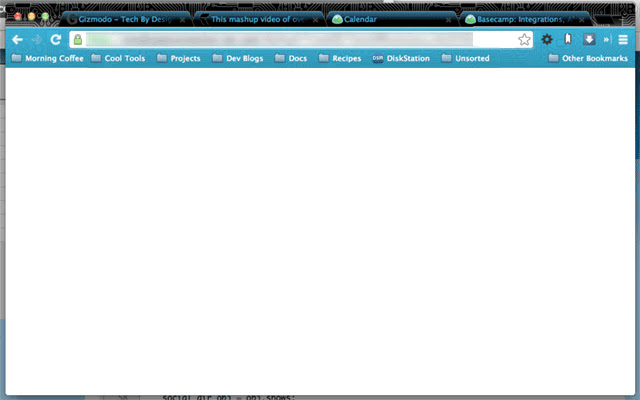Open the Other Bookmarks folder

[x=588, y=58]
